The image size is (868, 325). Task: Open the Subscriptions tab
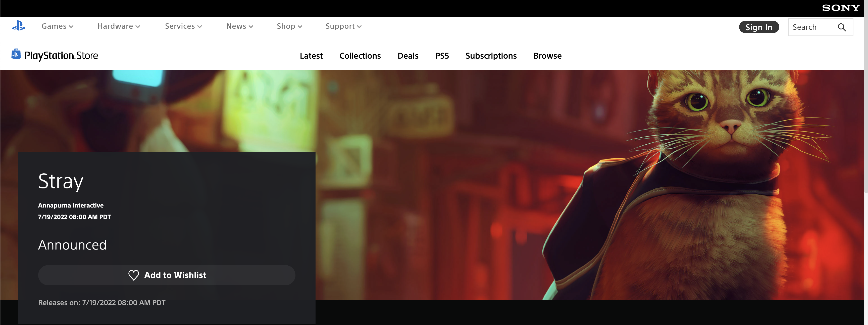pos(491,56)
